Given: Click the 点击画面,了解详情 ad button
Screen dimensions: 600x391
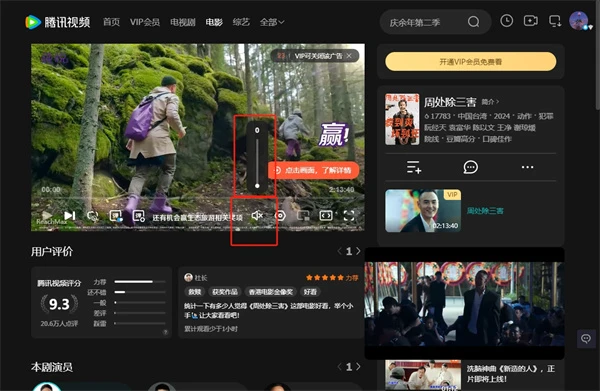Looking at the screenshot, I should (313, 170).
